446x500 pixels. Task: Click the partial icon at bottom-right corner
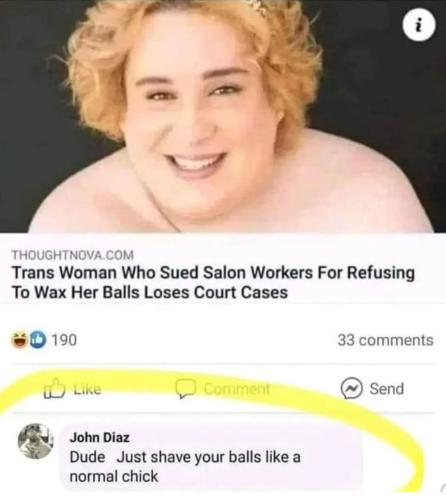point(443,487)
